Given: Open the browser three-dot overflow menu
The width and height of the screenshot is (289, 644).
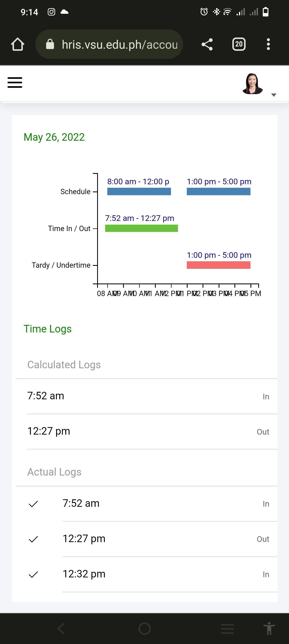Looking at the screenshot, I should [x=268, y=44].
